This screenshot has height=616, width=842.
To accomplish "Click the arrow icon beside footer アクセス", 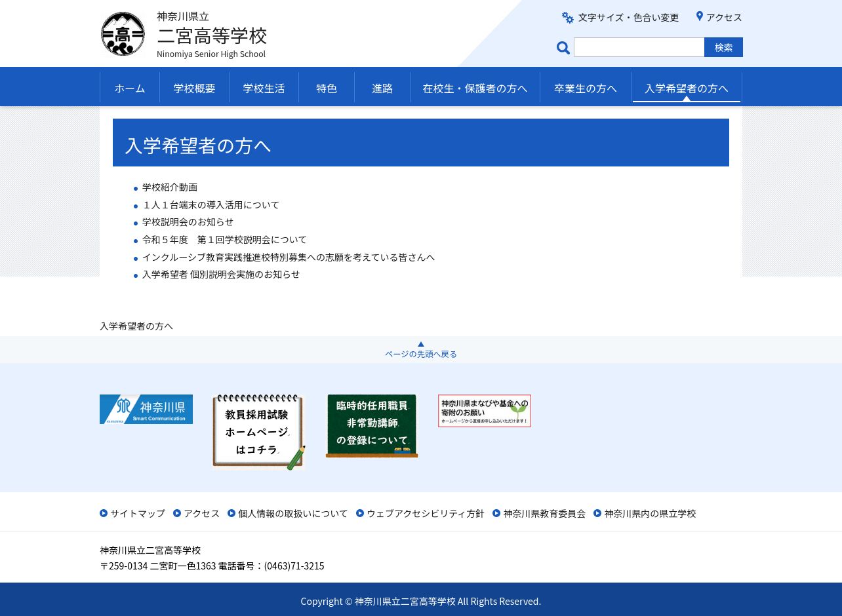I will [x=177, y=513].
